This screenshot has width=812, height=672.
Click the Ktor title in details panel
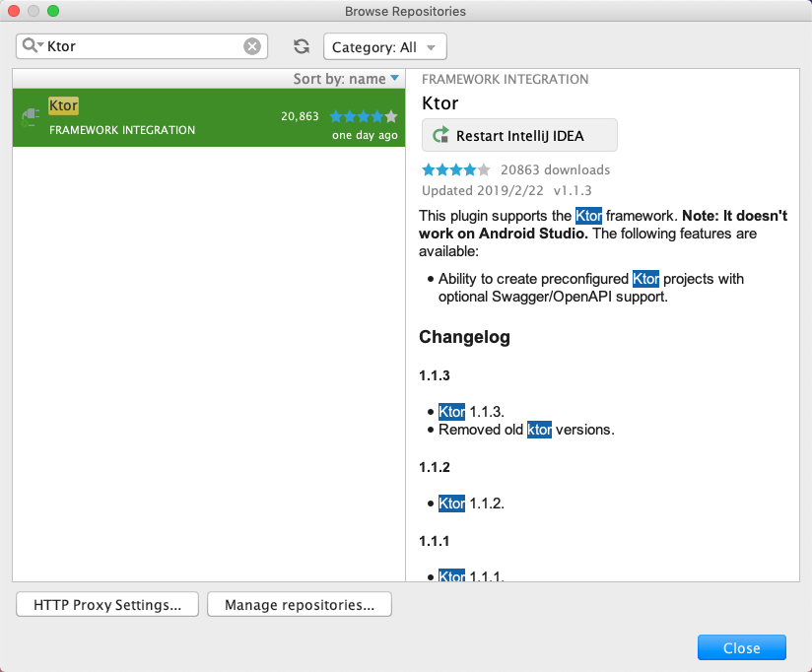tap(440, 103)
